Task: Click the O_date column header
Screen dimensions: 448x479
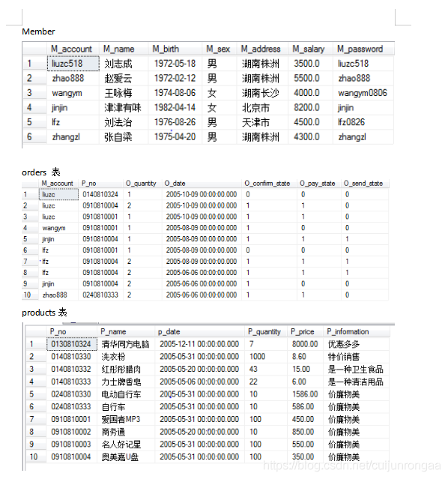Action: pos(175,184)
